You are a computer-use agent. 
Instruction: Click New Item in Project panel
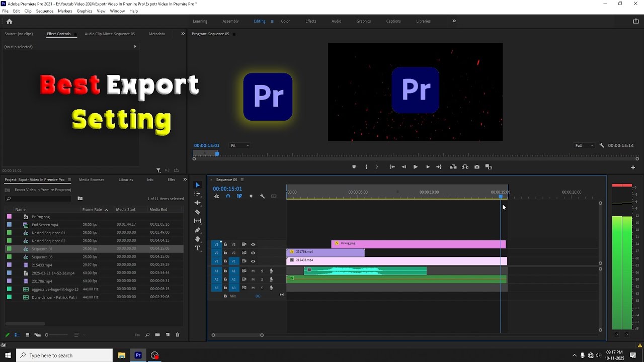pos(168,335)
